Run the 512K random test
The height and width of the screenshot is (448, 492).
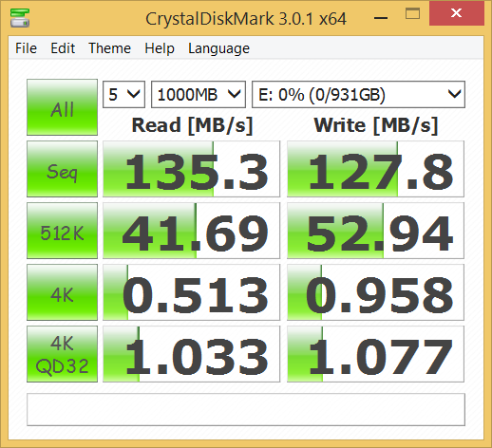coord(62,231)
